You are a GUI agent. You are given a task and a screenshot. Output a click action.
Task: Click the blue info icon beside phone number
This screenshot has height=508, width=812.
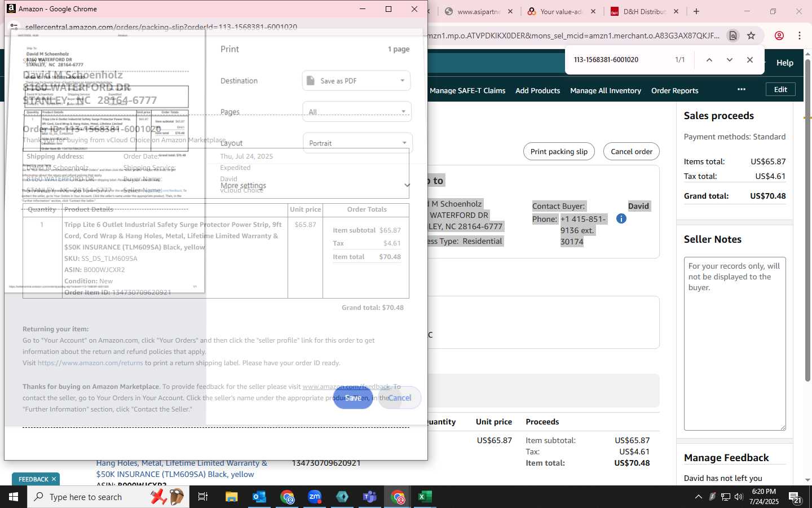tap(621, 218)
